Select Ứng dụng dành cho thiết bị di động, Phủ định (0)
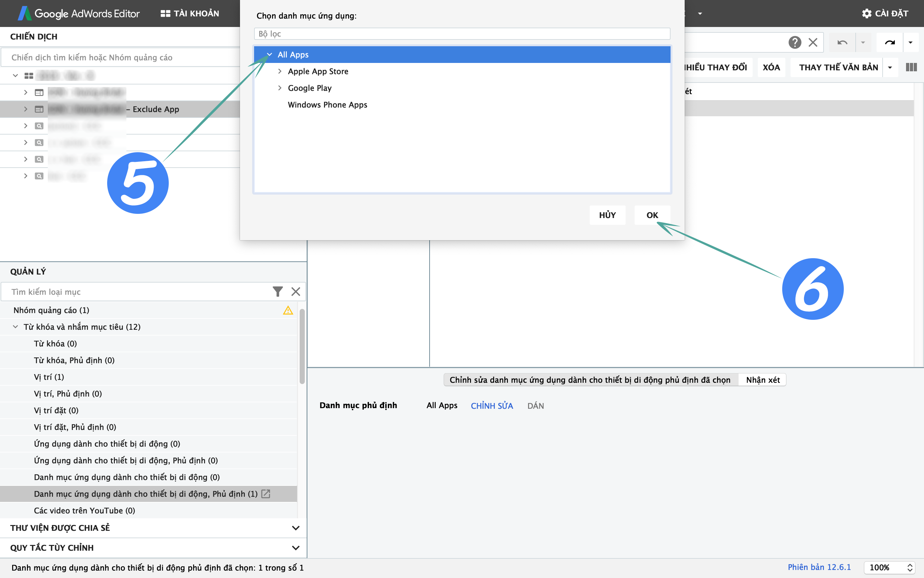 pyautogui.click(x=149, y=460)
